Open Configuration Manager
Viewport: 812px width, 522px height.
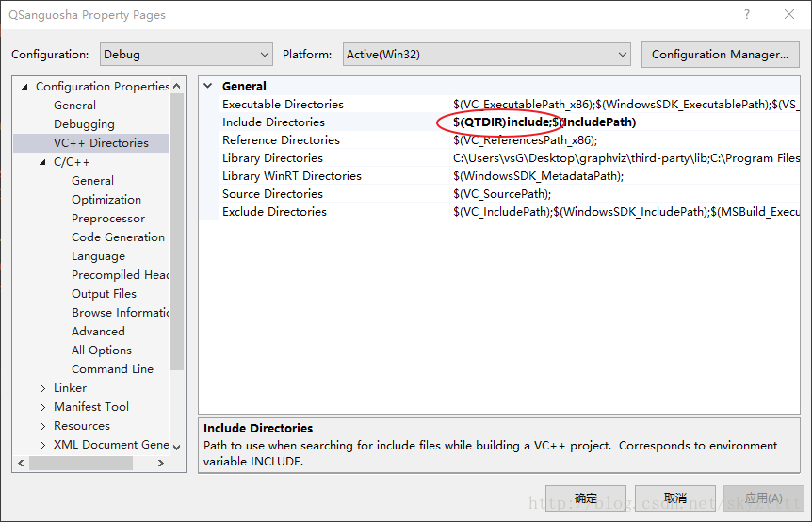(x=720, y=55)
